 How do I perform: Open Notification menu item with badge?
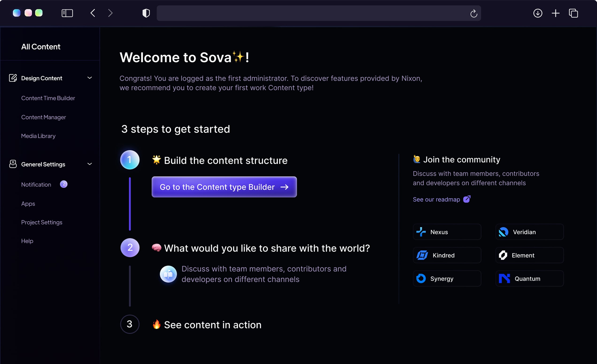[x=36, y=185]
